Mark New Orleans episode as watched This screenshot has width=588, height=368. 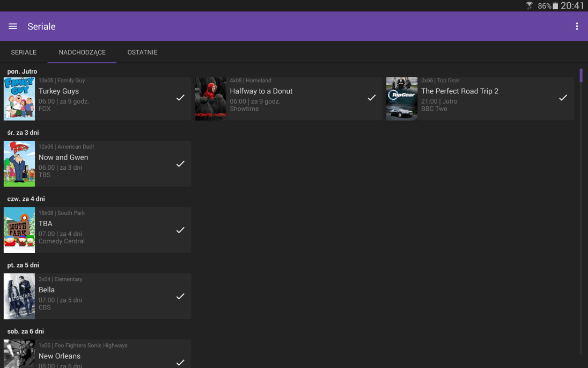(180, 362)
